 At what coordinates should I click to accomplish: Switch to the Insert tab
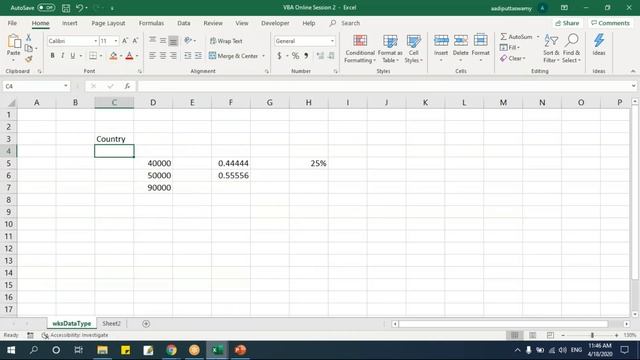[69, 23]
